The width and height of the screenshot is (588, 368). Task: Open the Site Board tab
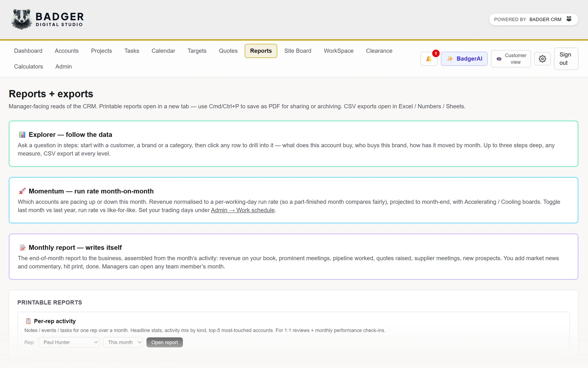pos(298,51)
